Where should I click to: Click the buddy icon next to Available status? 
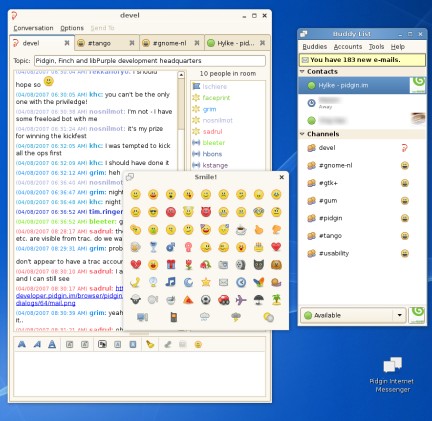pyautogui.click(x=417, y=315)
